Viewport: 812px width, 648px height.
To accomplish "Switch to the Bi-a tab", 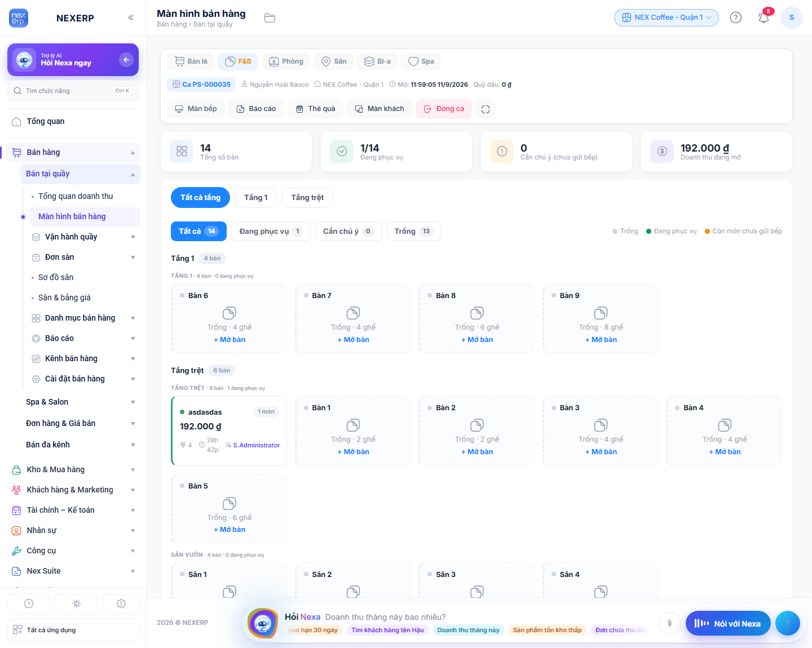I will pyautogui.click(x=377, y=61).
